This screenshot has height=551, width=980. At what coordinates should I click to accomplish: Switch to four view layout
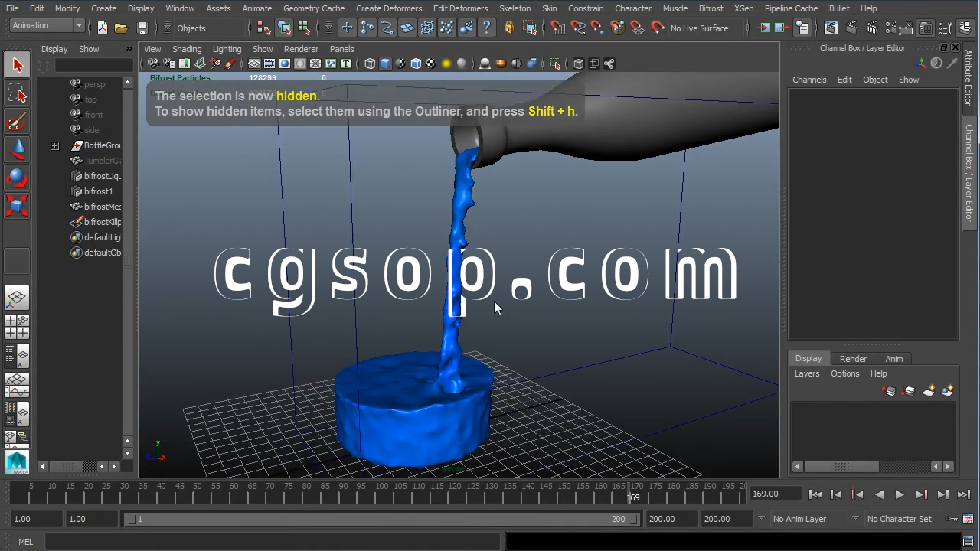point(17,327)
